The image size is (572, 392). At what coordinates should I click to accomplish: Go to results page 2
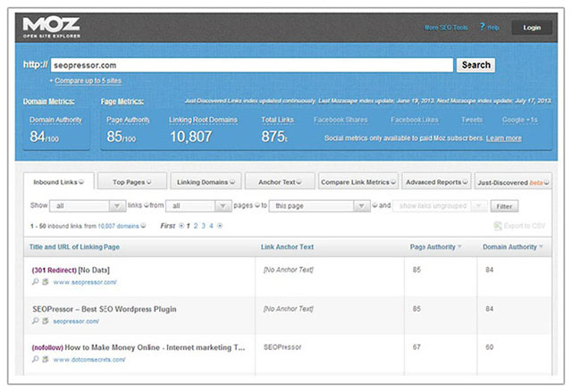coord(196,226)
